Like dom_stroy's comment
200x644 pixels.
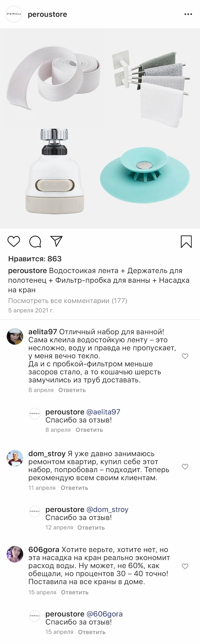[185, 466]
